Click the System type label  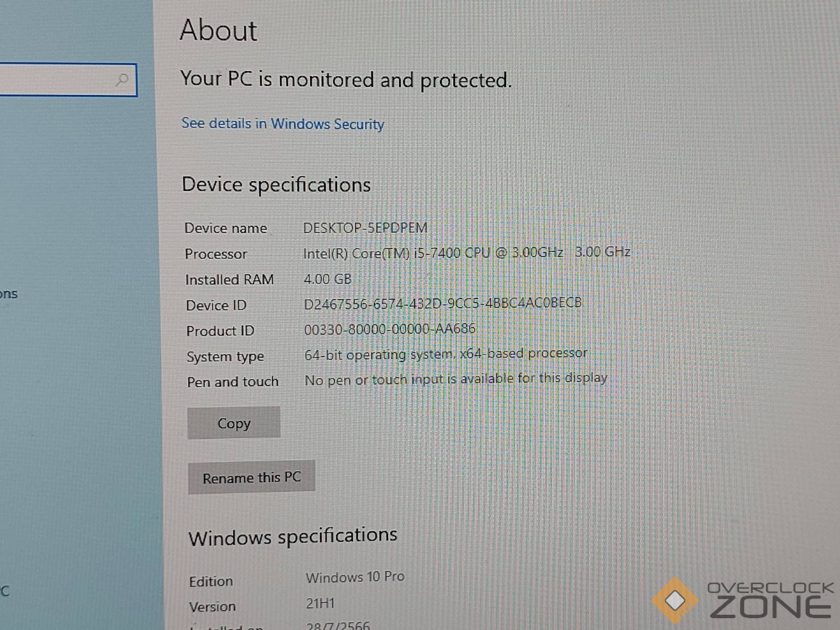click(x=225, y=357)
